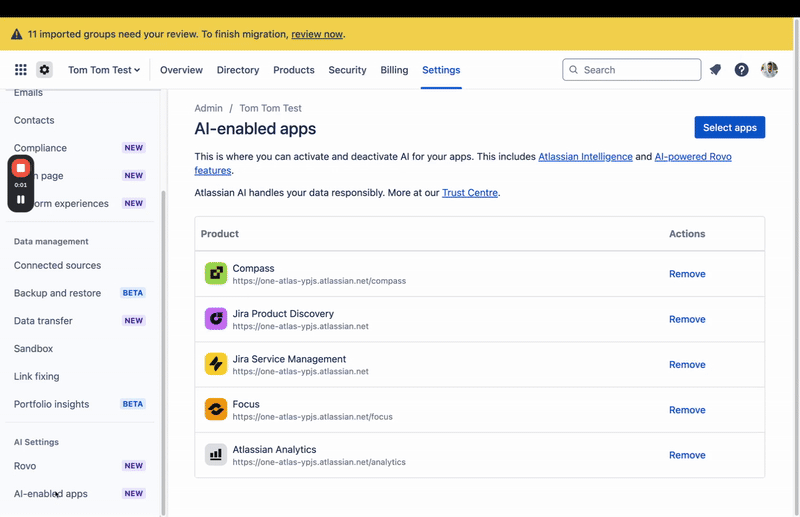Open the app switcher grid icon

pyautogui.click(x=20, y=70)
